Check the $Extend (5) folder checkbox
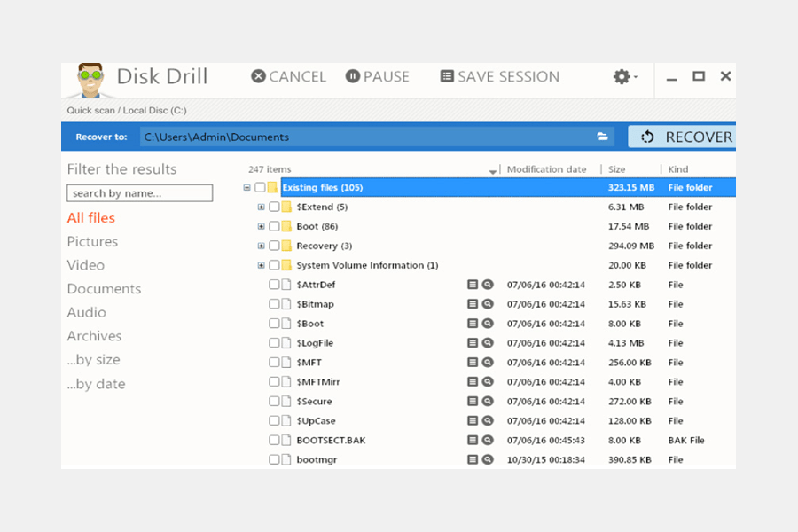Screen dimensions: 798x532 (274, 207)
